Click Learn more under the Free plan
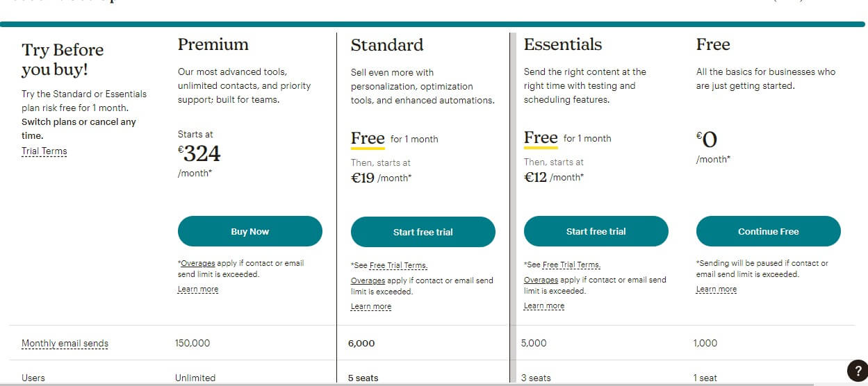This screenshot has height=386, width=868. [x=716, y=289]
